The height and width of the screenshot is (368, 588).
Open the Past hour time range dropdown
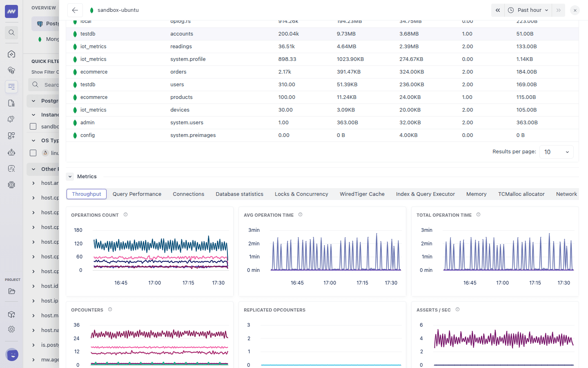pyautogui.click(x=528, y=10)
